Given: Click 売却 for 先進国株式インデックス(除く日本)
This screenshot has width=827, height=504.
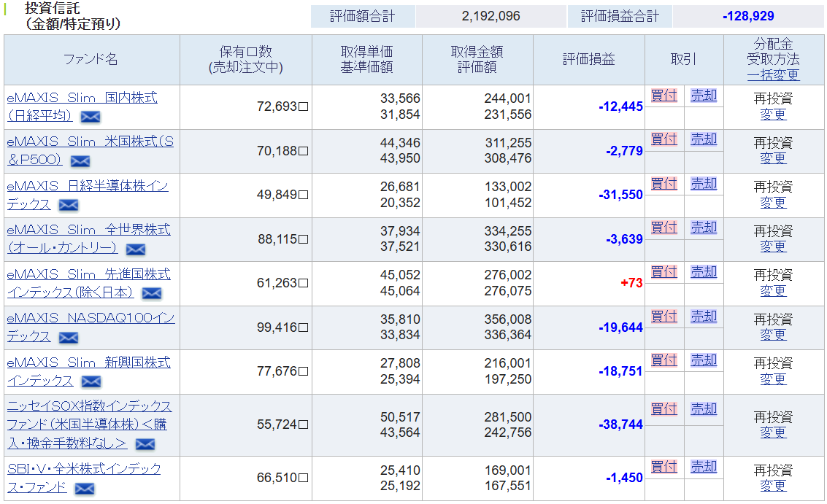Looking at the screenshot, I should (704, 271).
